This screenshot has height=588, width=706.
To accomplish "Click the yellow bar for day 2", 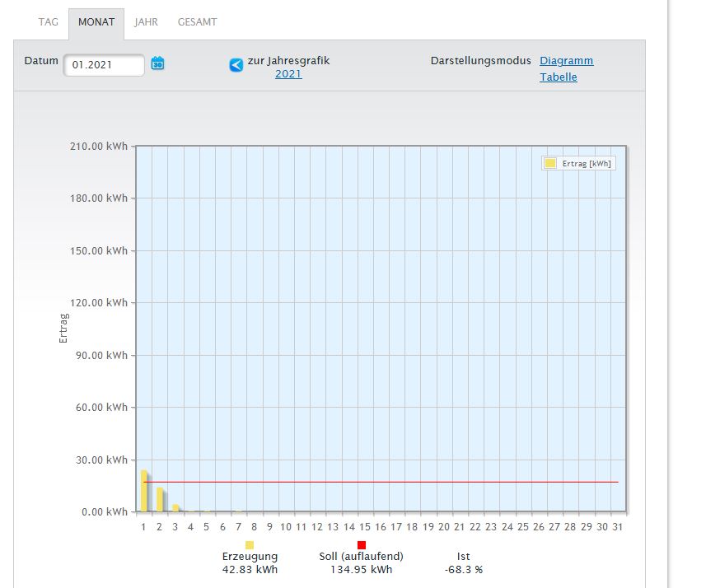I will (x=159, y=499).
